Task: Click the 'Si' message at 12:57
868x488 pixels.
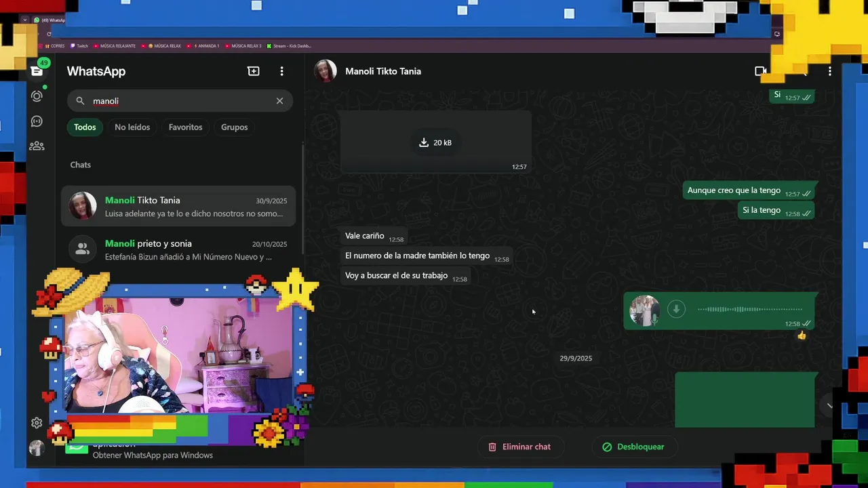Action: pos(792,96)
